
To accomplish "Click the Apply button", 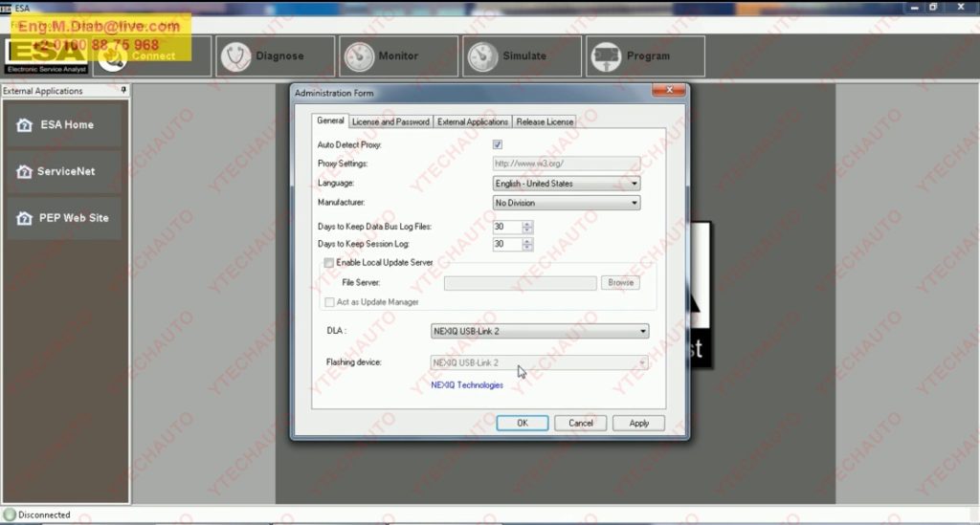I will click(x=638, y=424).
